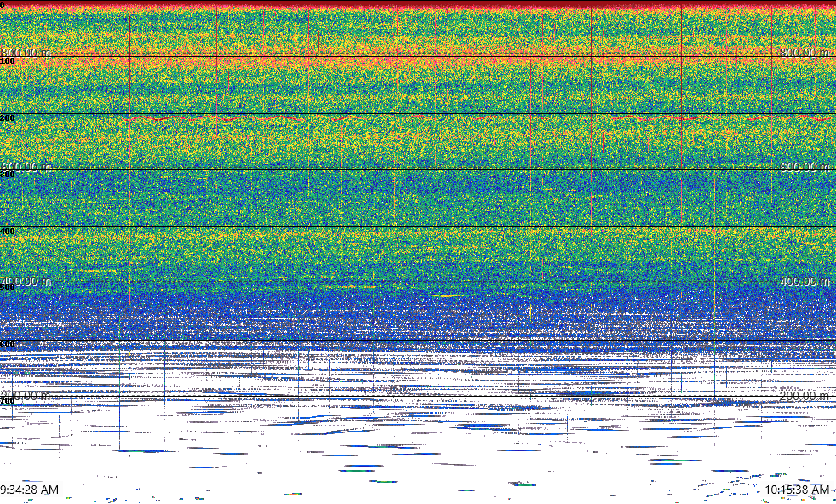Select the bold 500 depth gridline label
The height and width of the screenshot is (504, 836).
pyautogui.click(x=8, y=288)
